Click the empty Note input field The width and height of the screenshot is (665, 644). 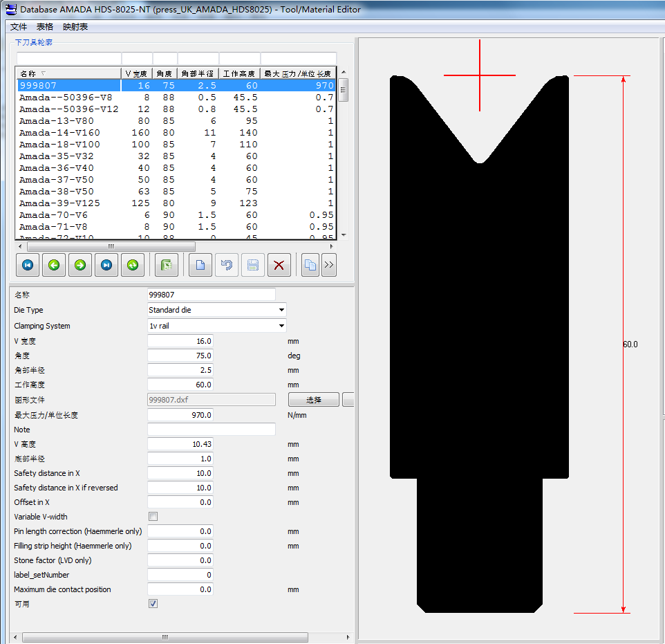(212, 429)
